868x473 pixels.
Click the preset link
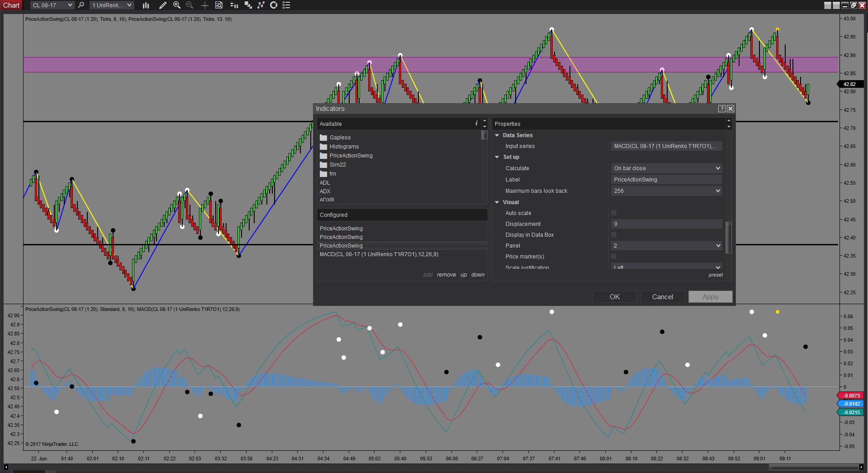pyautogui.click(x=716, y=275)
